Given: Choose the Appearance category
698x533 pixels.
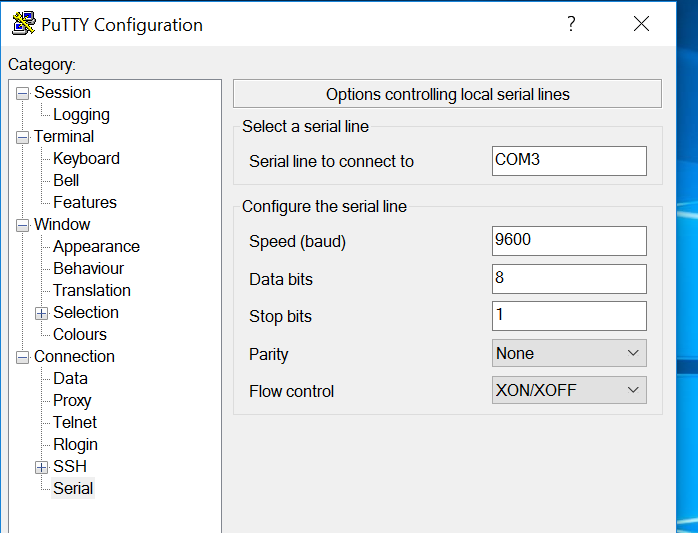Looking at the screenshot, I should tap(96, 247).
